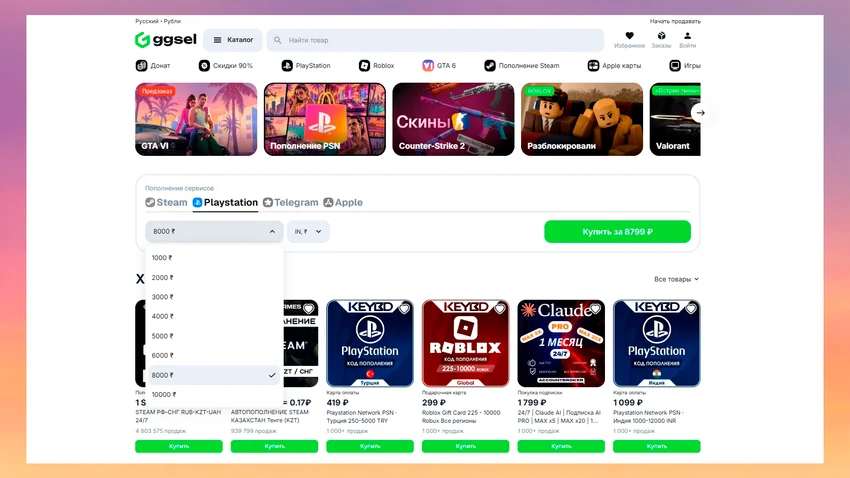The image size is (850, 478).
Task: Click the carousel next arrow
Action: tap(700, 113)
